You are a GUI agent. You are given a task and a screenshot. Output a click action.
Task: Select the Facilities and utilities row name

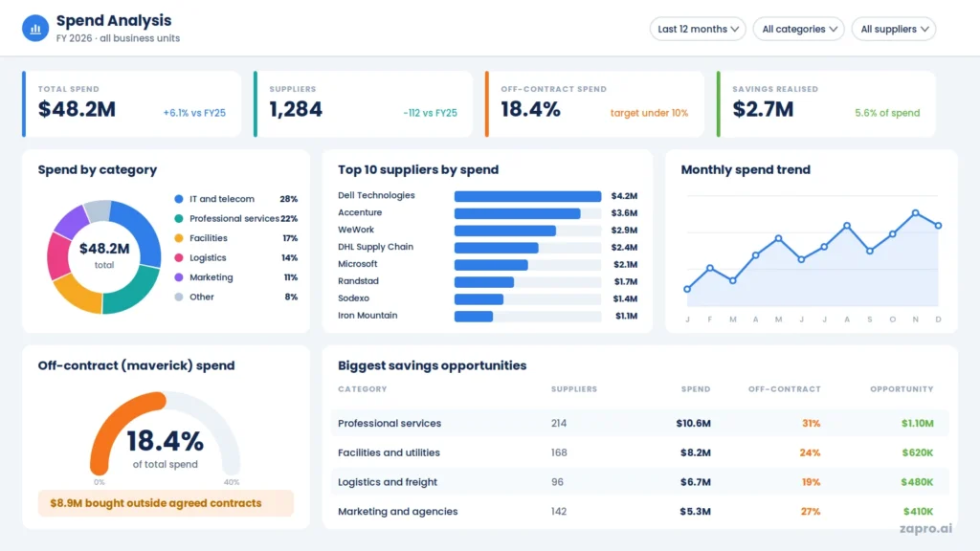[389, 452]
